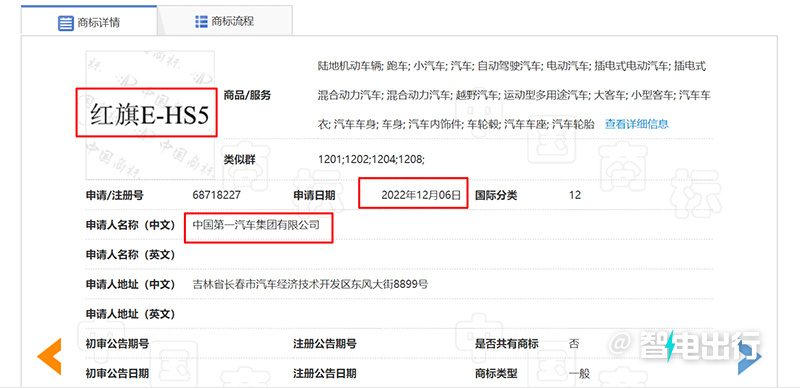Click the 申请人地址（英文） label

point(131,314)
